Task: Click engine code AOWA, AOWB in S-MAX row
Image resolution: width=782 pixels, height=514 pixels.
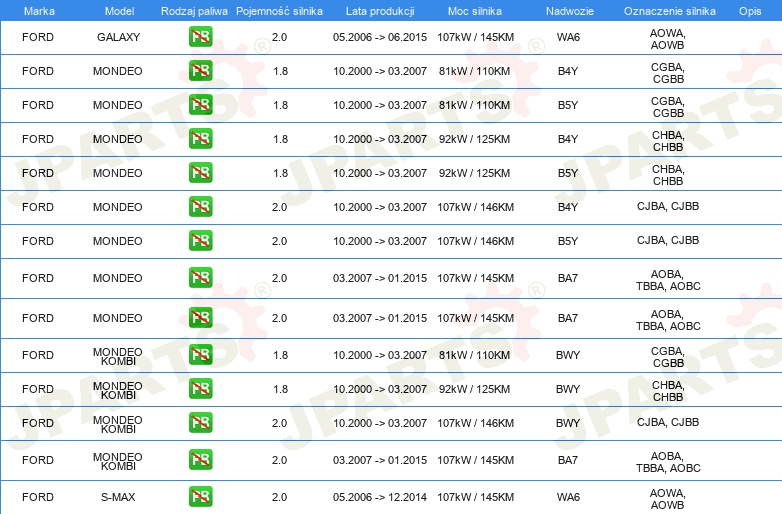Action: click(667, 499)
